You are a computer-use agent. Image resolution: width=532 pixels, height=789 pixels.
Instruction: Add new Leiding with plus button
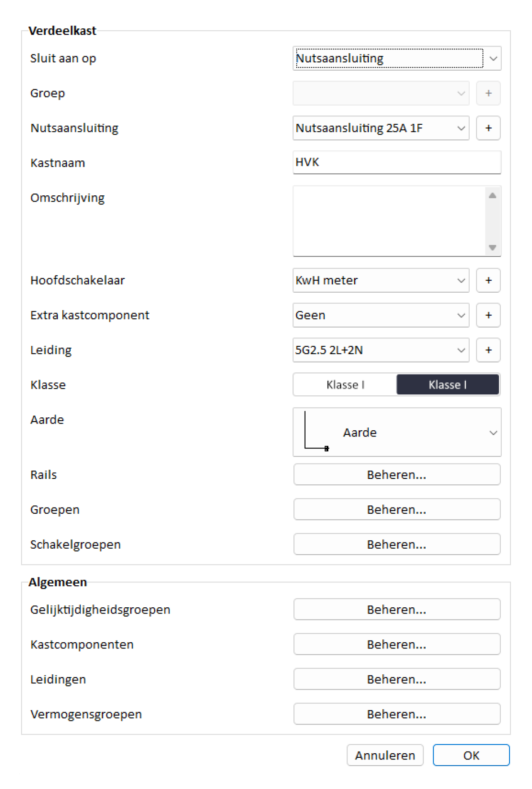[488, 350]
